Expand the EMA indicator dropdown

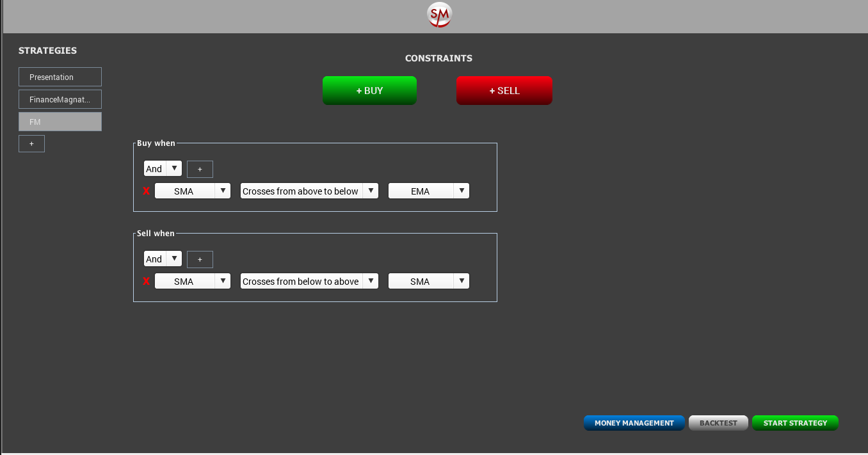point(429,191)
